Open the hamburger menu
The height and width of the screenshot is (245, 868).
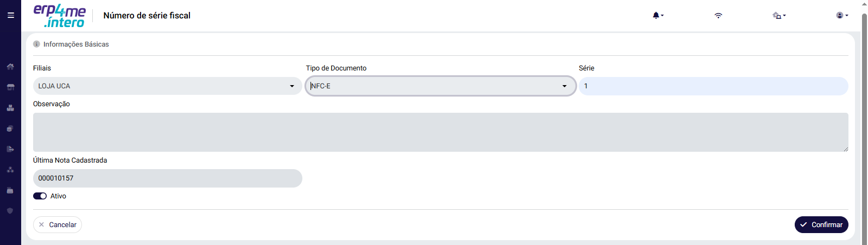(10, 15)
